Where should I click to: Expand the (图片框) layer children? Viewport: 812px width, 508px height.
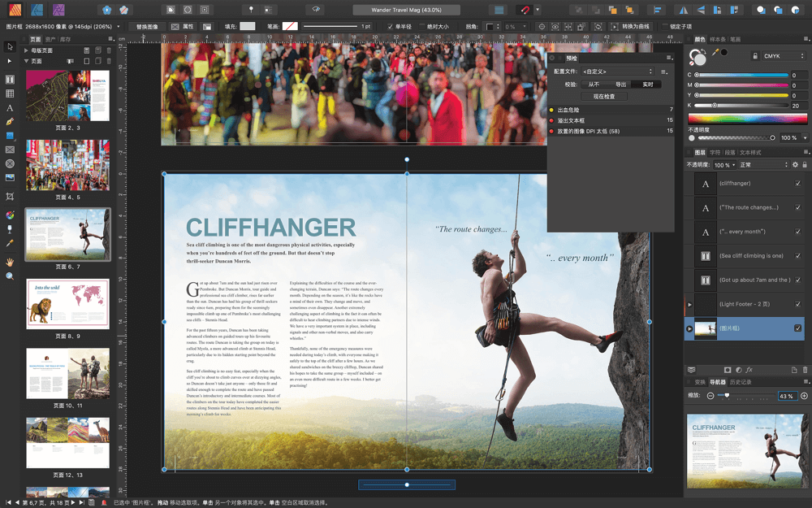[x=689, y=328]
